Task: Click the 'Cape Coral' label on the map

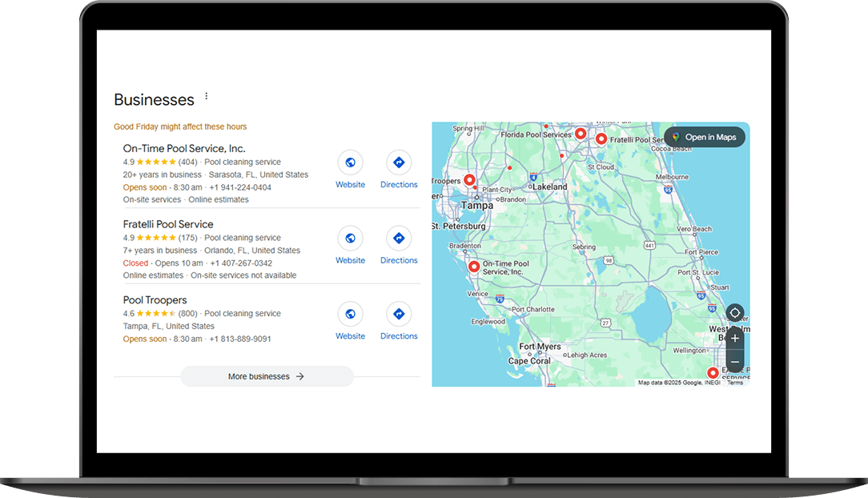Action: point(529,361)
